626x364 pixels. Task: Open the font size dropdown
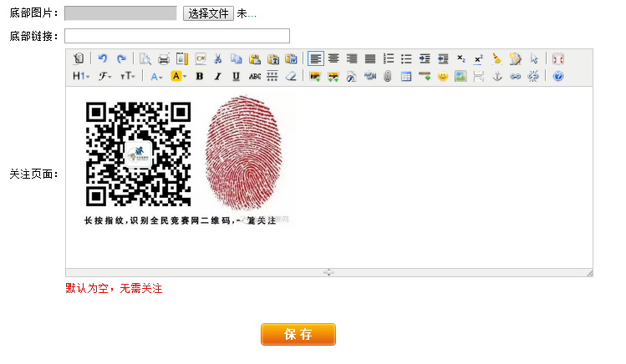click(x=128, y=76)
